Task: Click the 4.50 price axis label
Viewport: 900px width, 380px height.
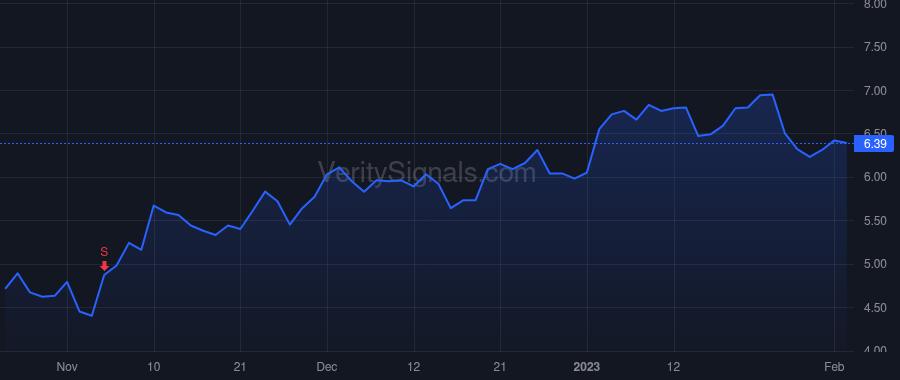Action: coord(875,308)
